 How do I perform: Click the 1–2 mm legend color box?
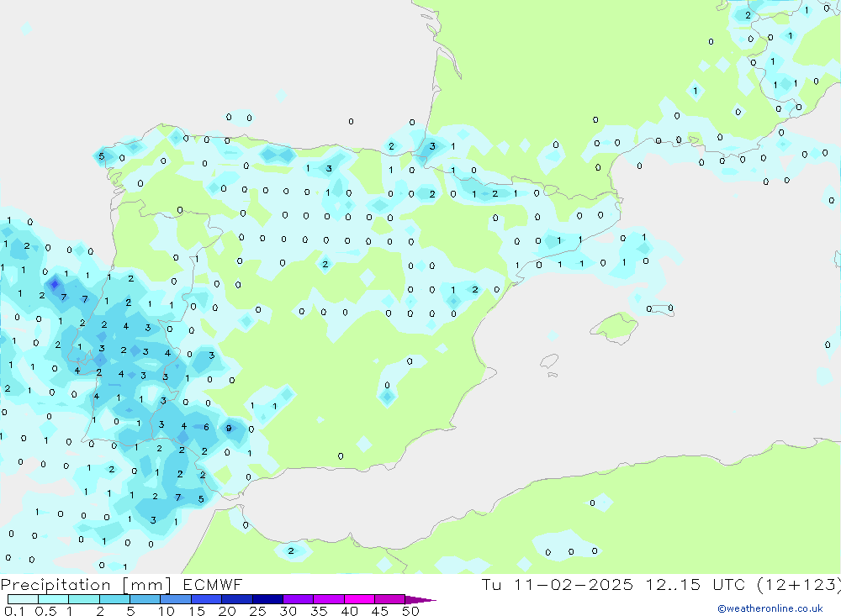point(84,599)
